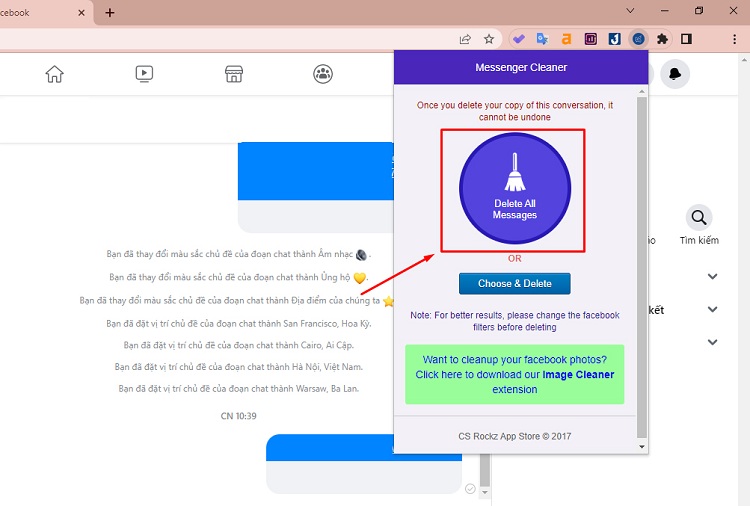Open the blue 'J' extension icon

coord(615,39)
